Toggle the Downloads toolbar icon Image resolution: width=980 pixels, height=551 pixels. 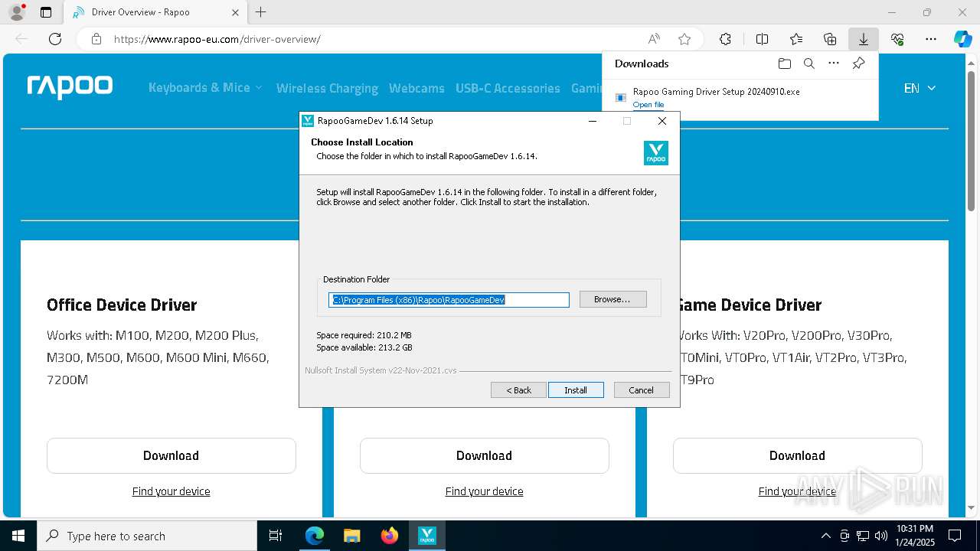tap(863, 39)
